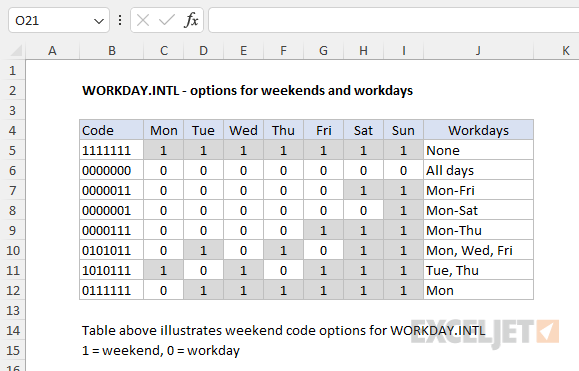Click the note '1 = weekend, 0 = workday'
Screen dimensions: 579x371
tap(161, 350)
